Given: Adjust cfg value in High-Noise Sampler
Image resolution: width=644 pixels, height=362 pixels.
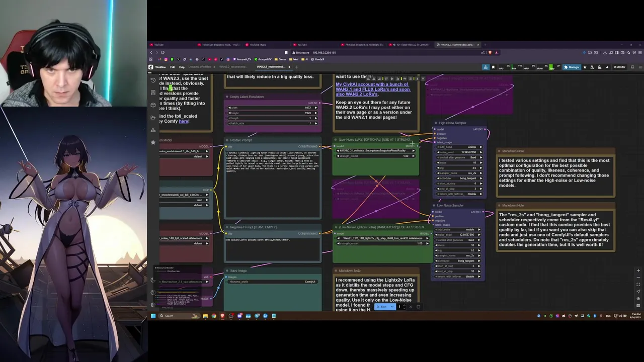Looking at the screenshot, I should pos(459,168).
